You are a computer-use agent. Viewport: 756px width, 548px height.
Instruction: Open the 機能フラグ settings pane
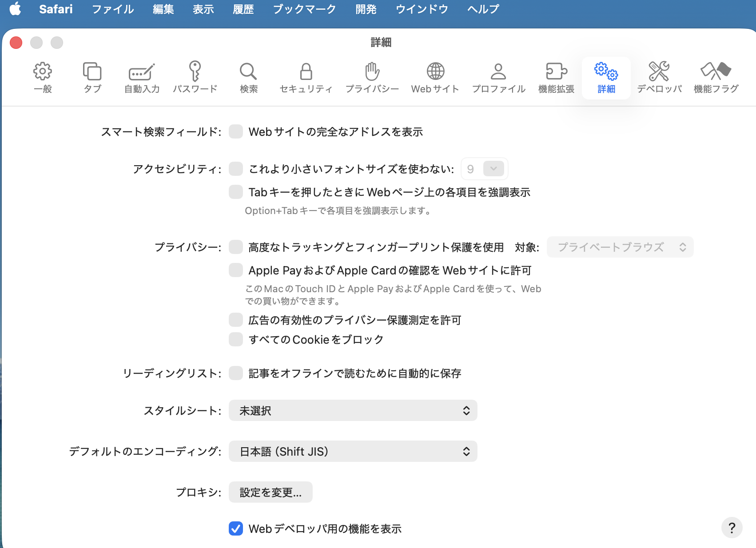pos(715,78)
